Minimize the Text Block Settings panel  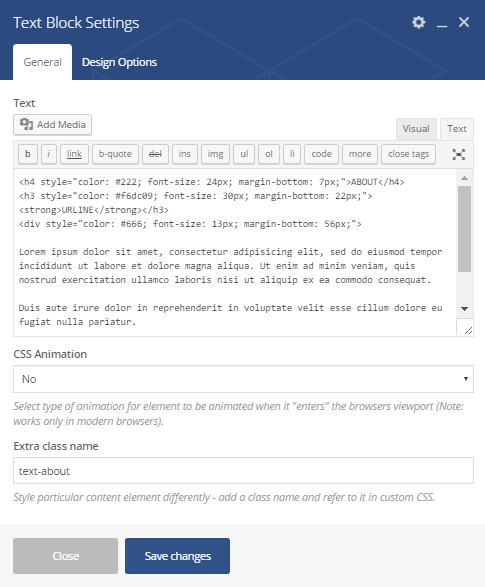click(x=442, y=23)
